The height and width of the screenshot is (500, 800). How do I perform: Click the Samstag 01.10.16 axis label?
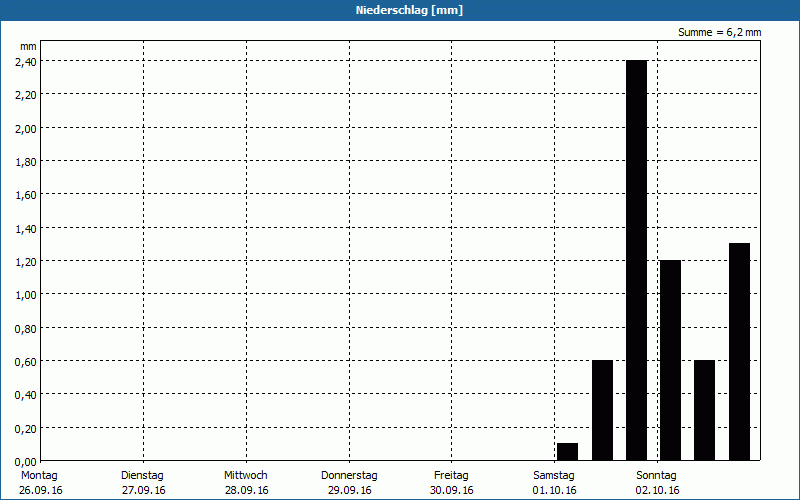click(x=554, y=482)
